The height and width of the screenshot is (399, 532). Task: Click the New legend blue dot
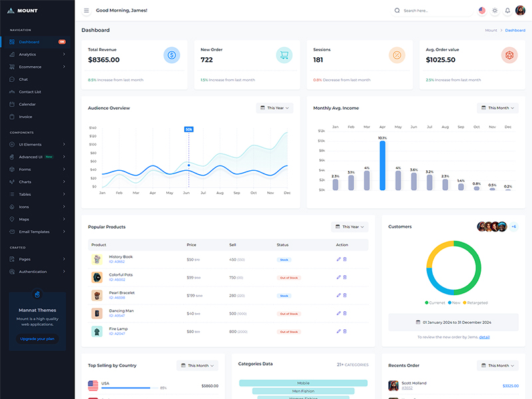[x=450, y=303]
